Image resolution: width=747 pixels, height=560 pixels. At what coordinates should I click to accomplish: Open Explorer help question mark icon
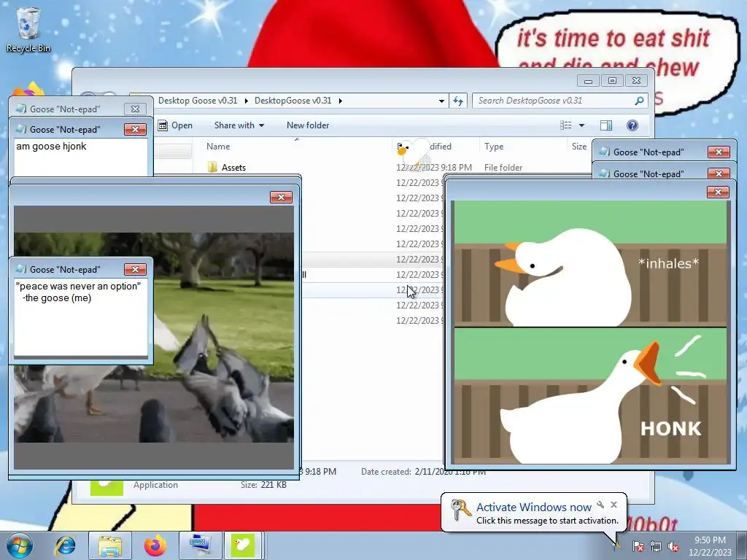click(x=632, y=125)
